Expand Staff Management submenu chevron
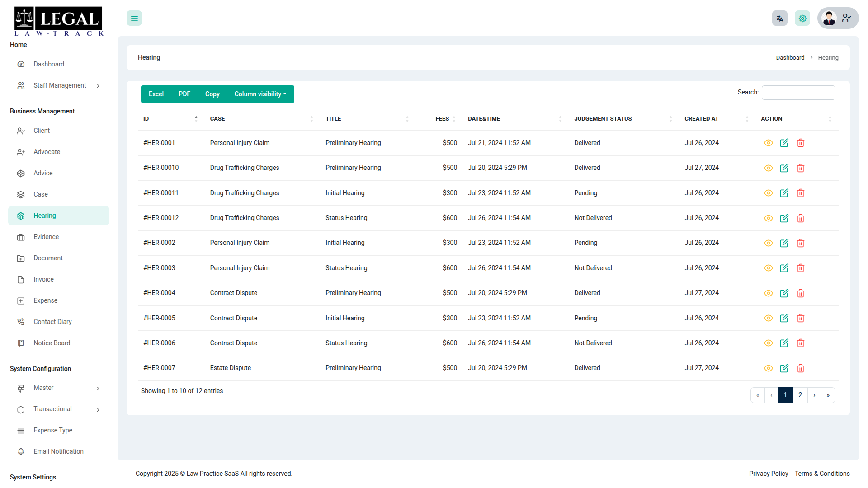868x488 pixels. 98,86
